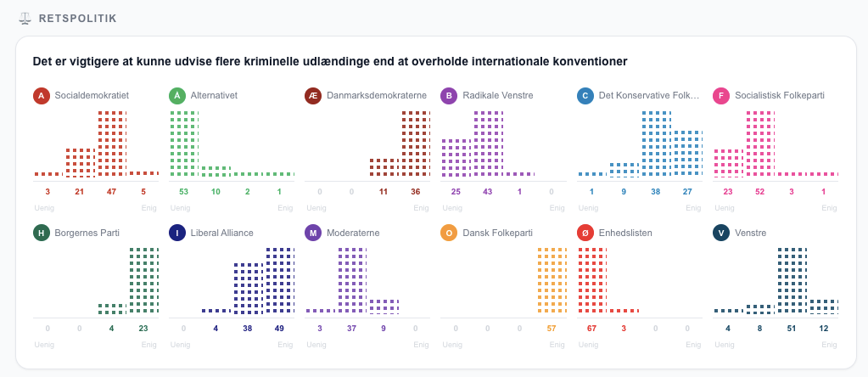This screenshot has height=377, width=868.
Task: Click the RETSPOLITIK section heading
Action: 77,19
